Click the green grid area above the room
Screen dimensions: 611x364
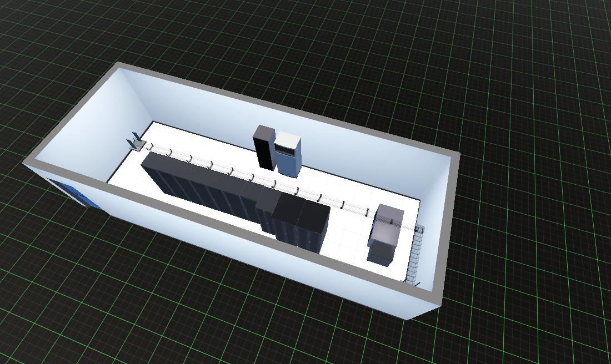click(x=333, y=44)
